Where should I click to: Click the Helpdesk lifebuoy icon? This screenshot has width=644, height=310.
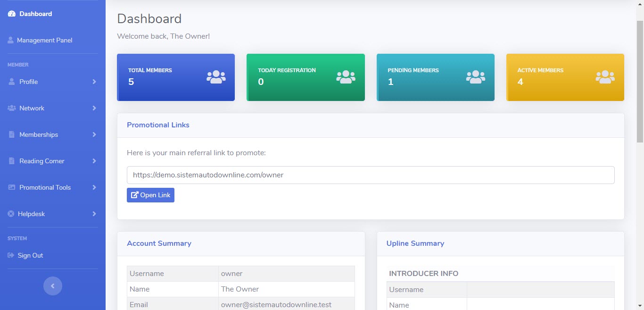11,214
